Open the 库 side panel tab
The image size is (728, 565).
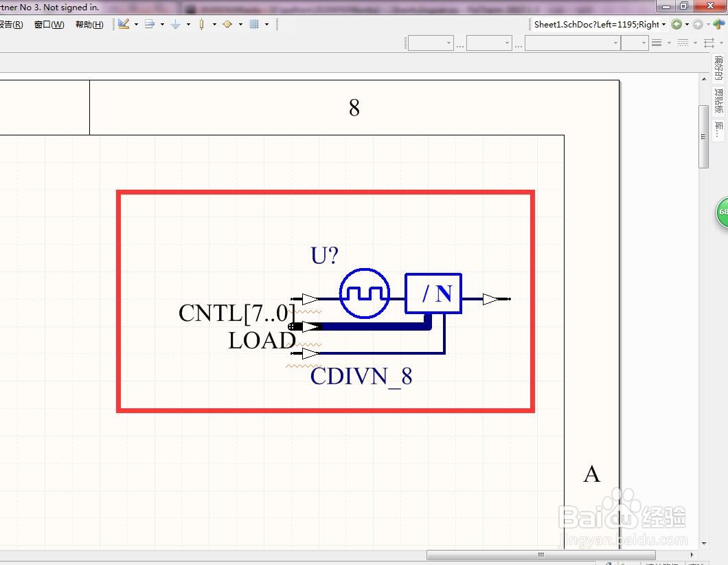coord(718,129)
